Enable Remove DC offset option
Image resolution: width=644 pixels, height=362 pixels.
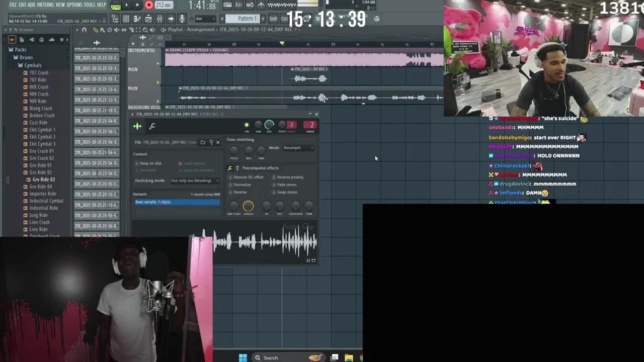[x=246, y=177]
